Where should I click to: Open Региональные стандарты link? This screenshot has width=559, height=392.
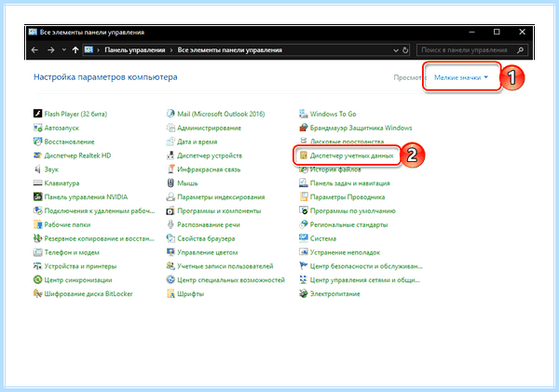point(348,224)
